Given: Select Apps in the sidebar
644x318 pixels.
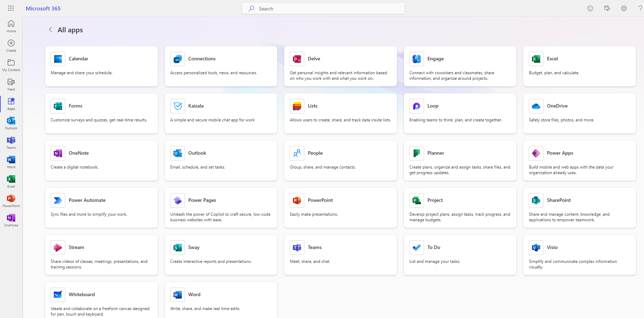Looking at the screenshot, I should (11, 104).
